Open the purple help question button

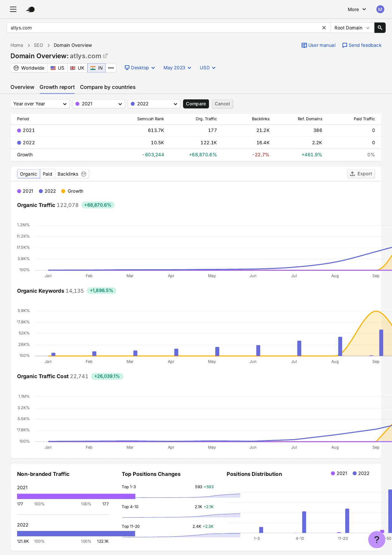(377, 539)
